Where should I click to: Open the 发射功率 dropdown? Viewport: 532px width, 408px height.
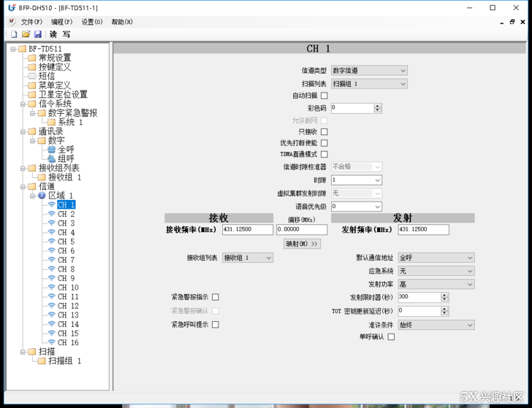pos(436,285)
